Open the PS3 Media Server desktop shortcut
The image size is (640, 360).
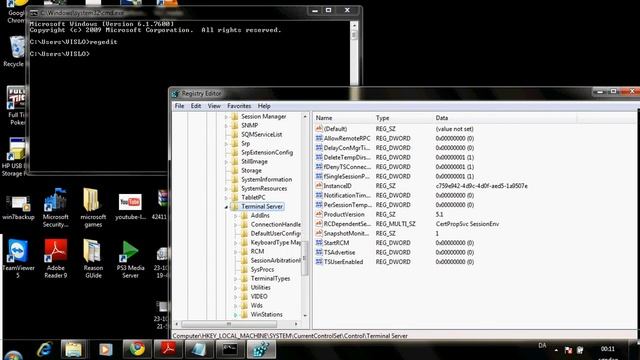pyautogui.click(x=131, y=259)
